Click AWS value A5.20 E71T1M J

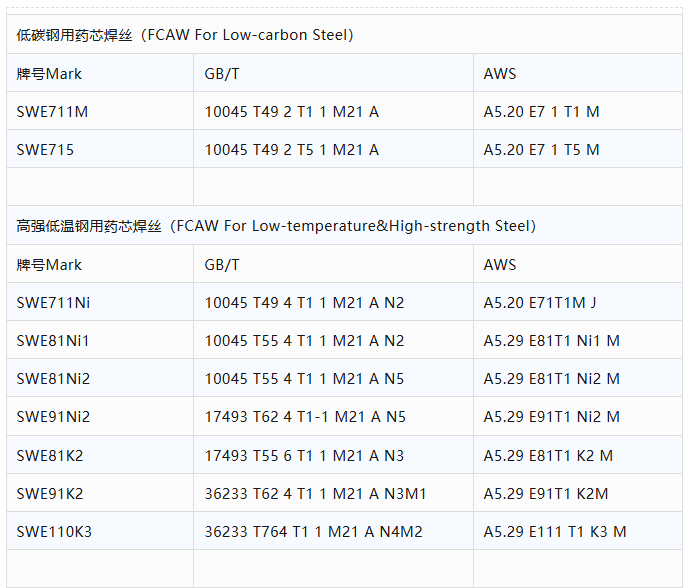coord(539,302)
